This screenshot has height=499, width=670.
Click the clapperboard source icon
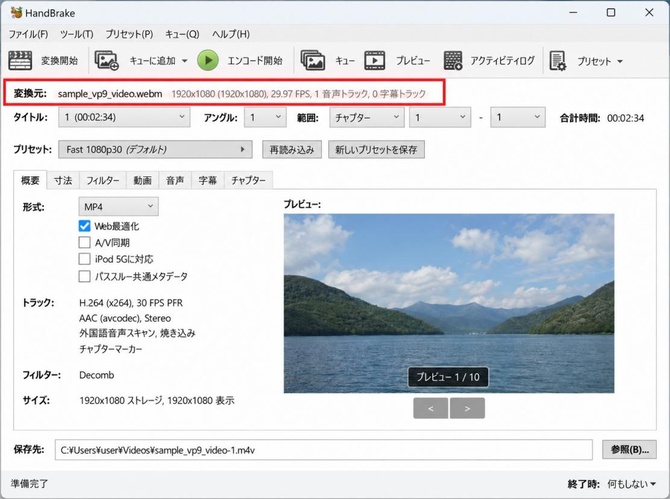(x=20, y=61)
